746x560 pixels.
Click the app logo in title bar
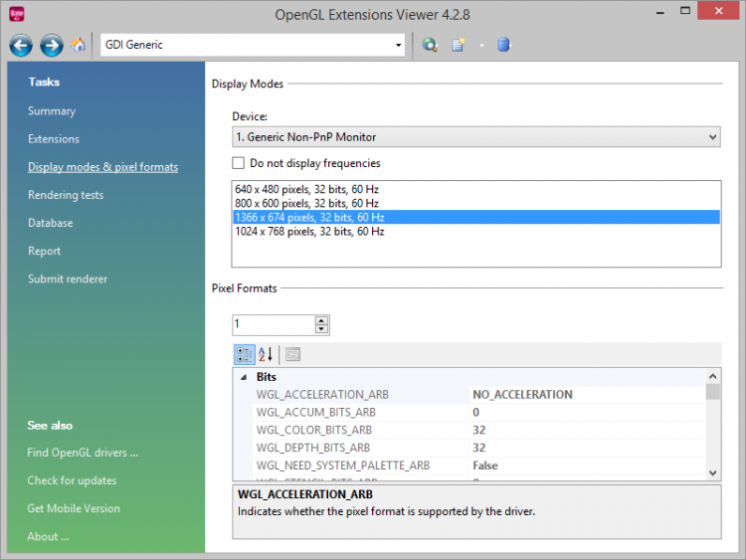pyautogui.click(x=17, y=14)
